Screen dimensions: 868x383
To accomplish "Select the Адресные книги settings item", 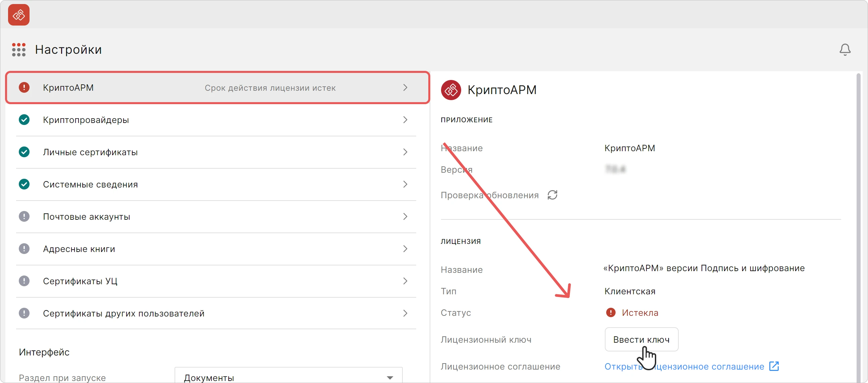I will pos(216,249).
